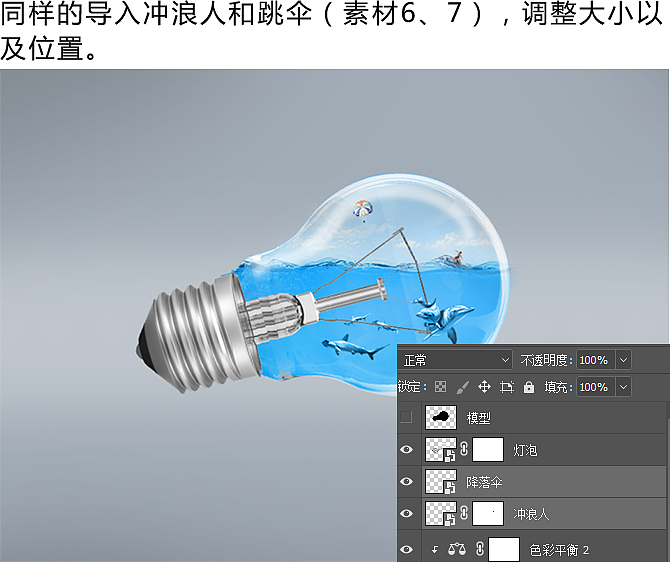The height and width of the screenshot is (562, 670).
Task: Select the 模型 layer thumbnail
Action: coord(441,418)
